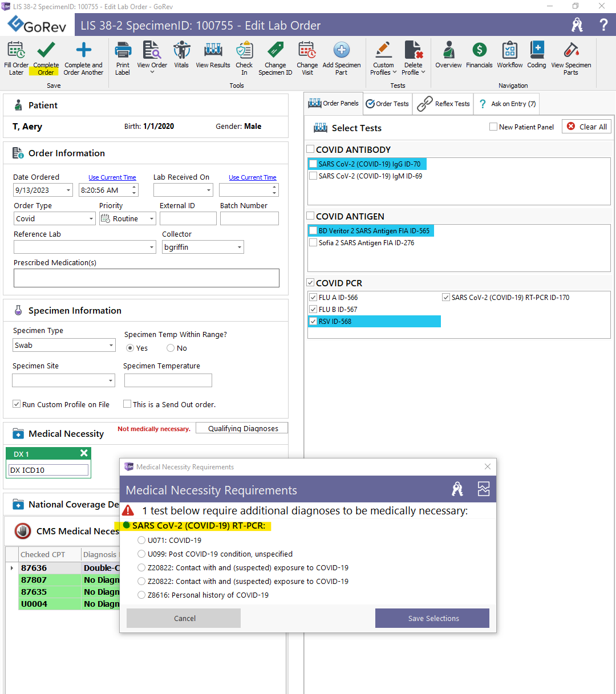Click the Fill Order Later icon
616x694 pixels.
16,50
